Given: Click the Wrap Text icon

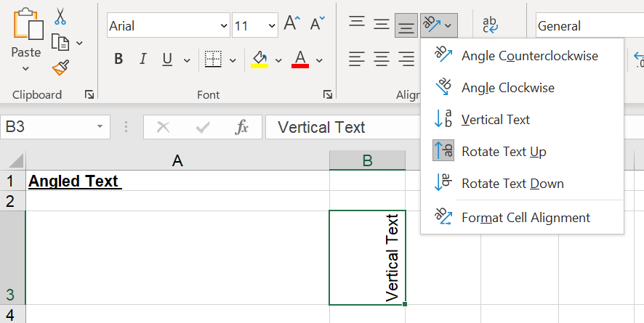Looking at the screenshot, I should tap(490, 25).
